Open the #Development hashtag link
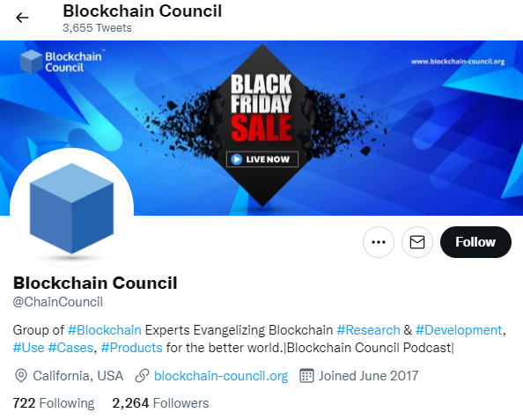Screen dimensions: 523x420 [459, 330]
